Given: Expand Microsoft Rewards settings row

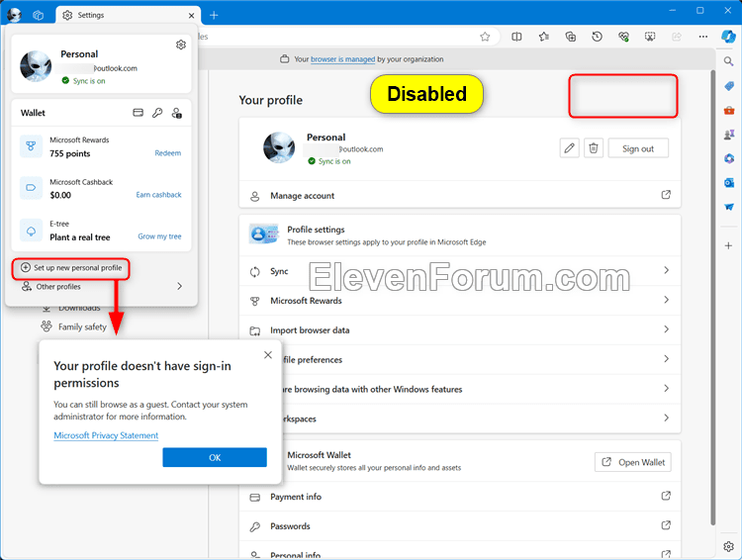Looking at the screenshot, I should click(460, 300).
